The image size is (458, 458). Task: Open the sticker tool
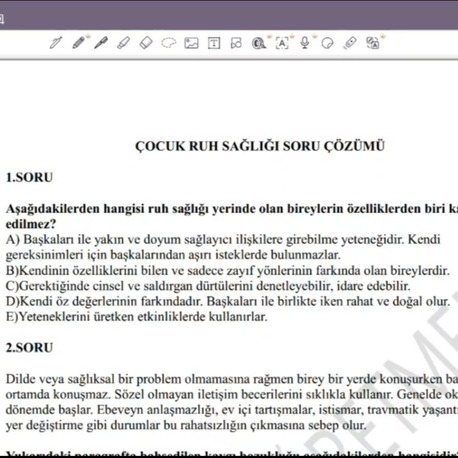(x=327, y=43)
